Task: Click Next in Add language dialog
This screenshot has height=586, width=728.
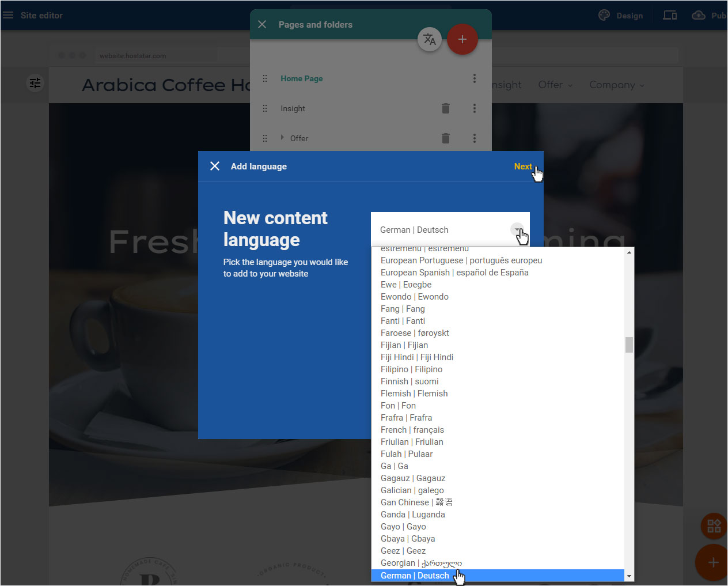Action: coord(523,166)
